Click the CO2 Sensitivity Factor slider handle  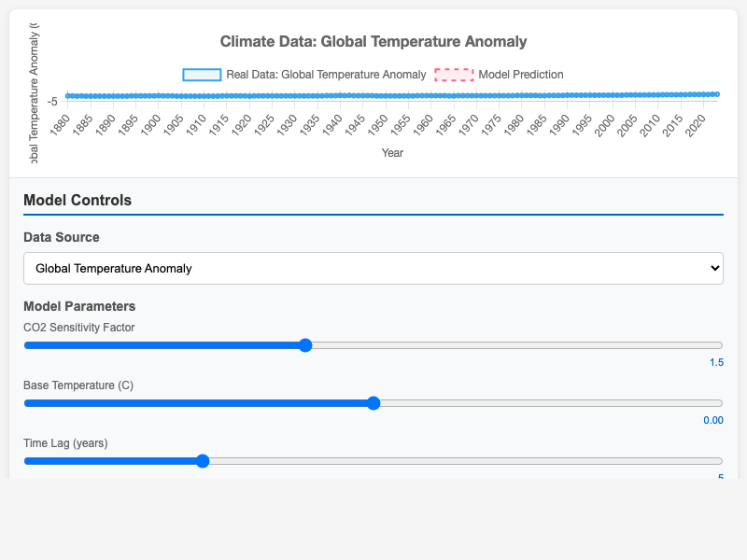(304, 345)
